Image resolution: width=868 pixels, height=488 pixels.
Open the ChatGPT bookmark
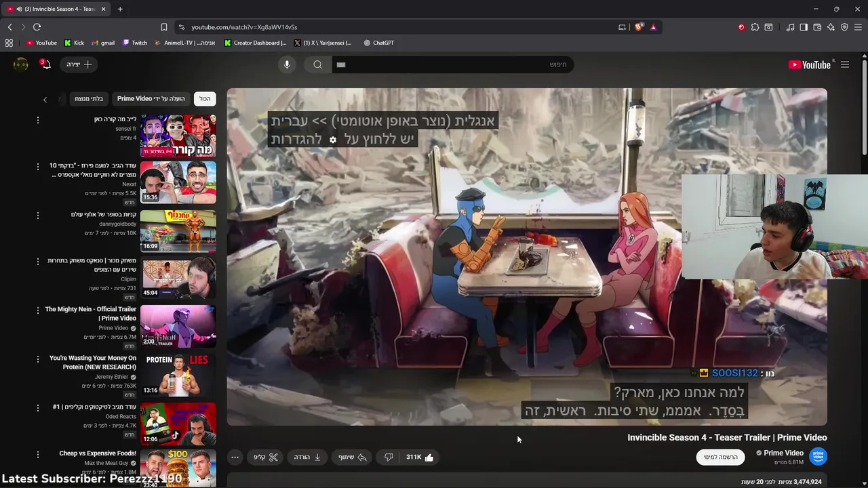(378, 43)
